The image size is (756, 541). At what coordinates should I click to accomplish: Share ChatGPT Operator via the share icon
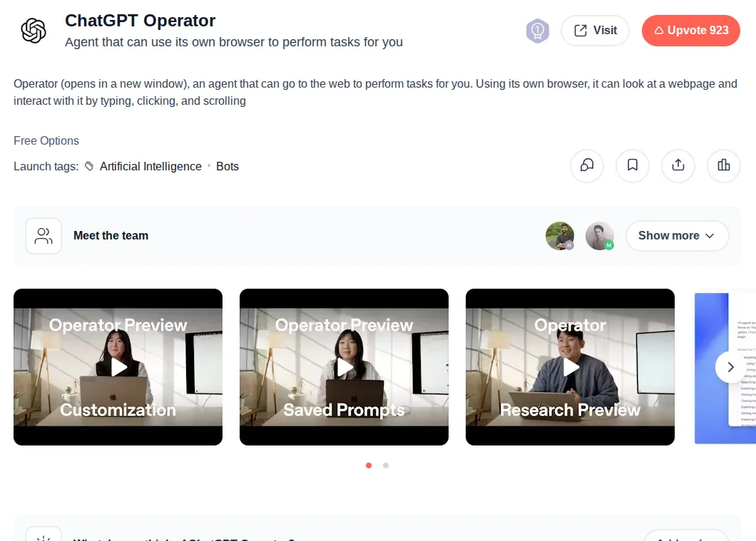click(x=678, y=165)
